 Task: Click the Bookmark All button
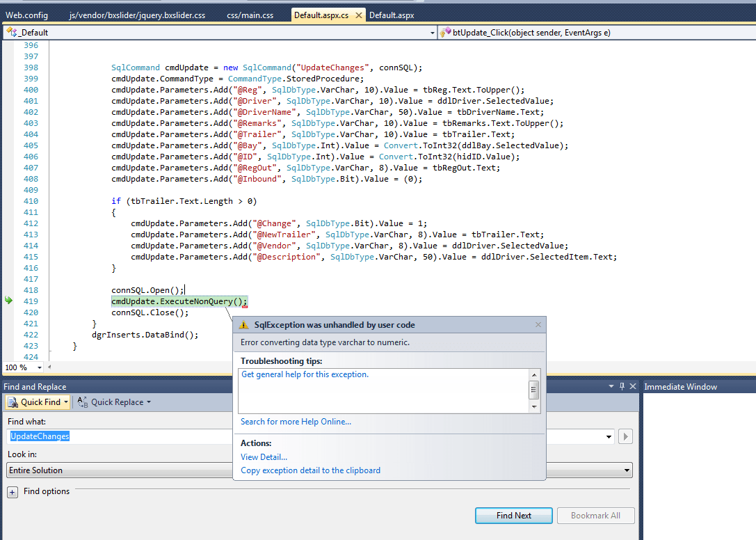click(595, 516)
